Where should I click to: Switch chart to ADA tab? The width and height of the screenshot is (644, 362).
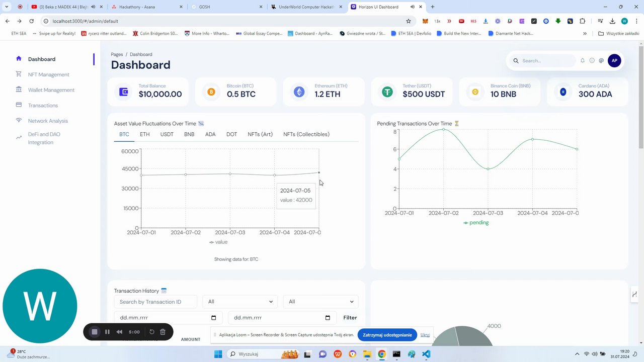(x=210, y=134)
